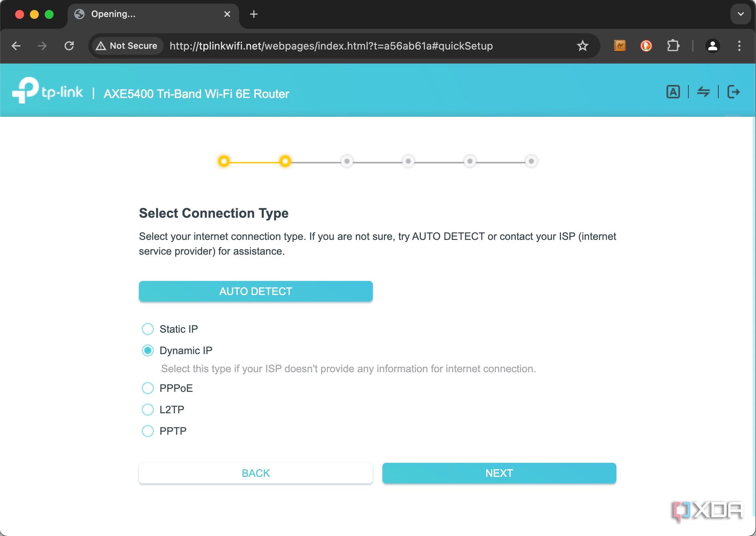
Task: Bookmark this page with the star icon
Action: pos(583,46)
